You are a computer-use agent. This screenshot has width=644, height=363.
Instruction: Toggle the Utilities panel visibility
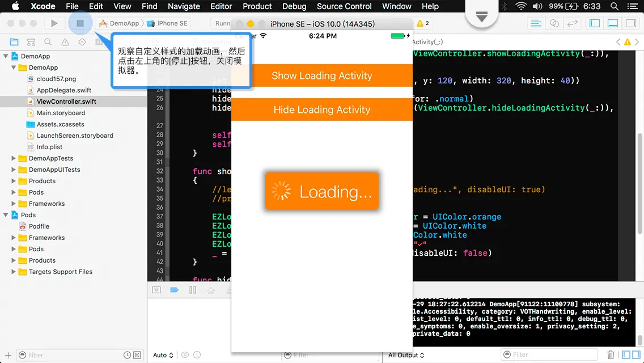(631, 23)
